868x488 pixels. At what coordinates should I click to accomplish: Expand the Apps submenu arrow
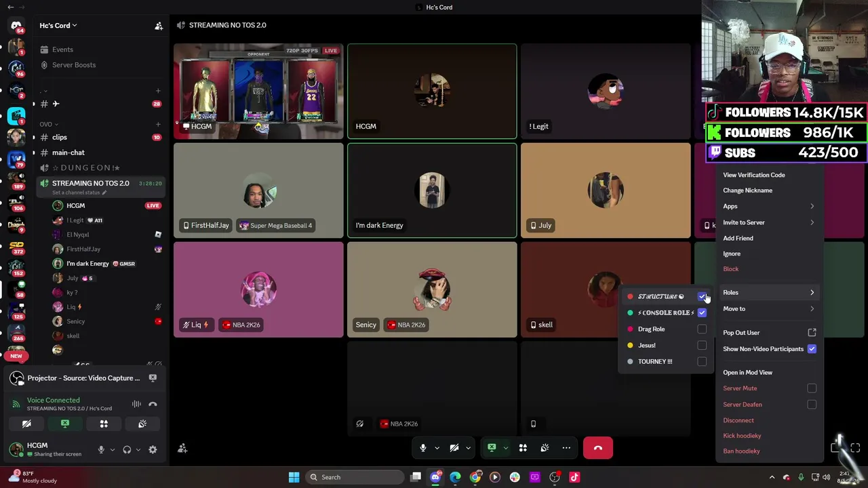(x=812, y=206)
